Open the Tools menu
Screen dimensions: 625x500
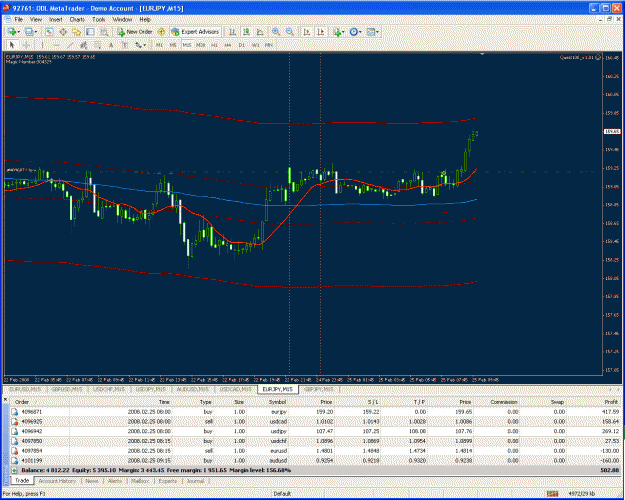click(x=98, y=19)
